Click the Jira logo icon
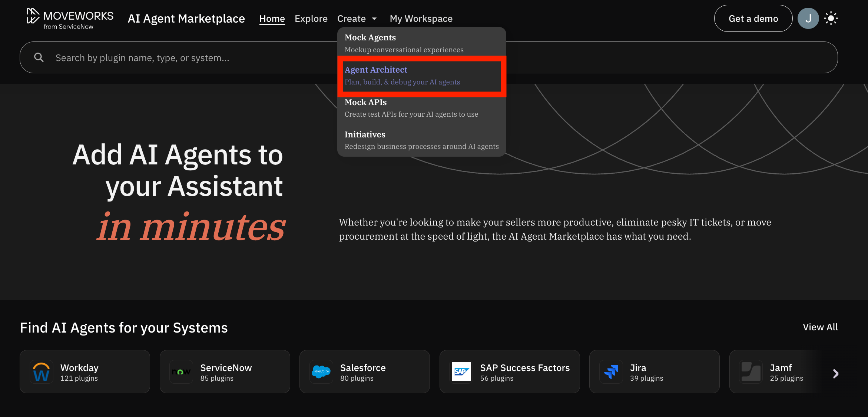Screen dimensions: 868x417 [x=611, y=372]
